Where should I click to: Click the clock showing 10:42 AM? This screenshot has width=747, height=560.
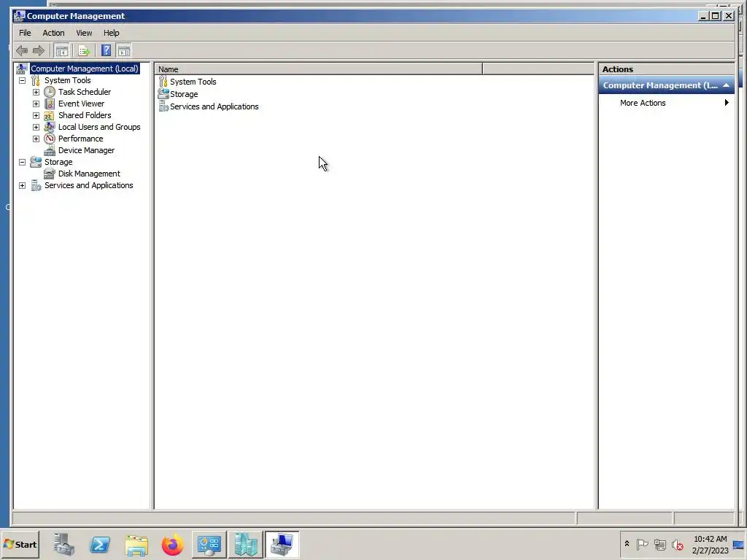click(x=710, y=539)
